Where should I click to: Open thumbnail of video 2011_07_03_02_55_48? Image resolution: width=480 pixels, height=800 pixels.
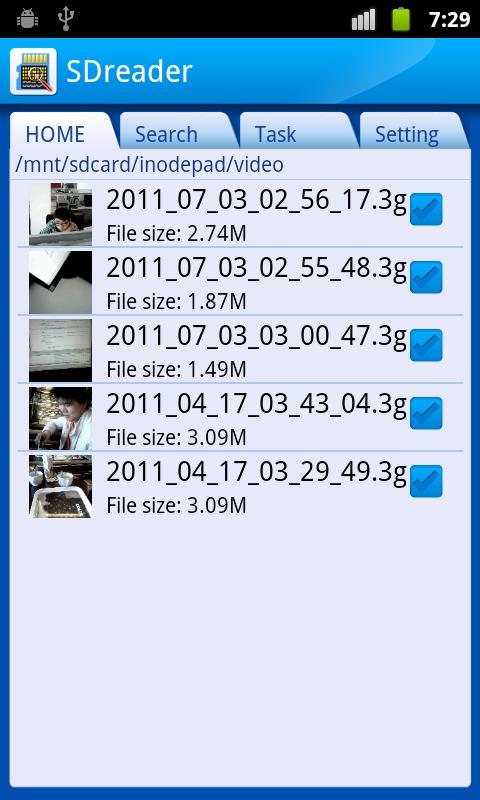[60, 282]
